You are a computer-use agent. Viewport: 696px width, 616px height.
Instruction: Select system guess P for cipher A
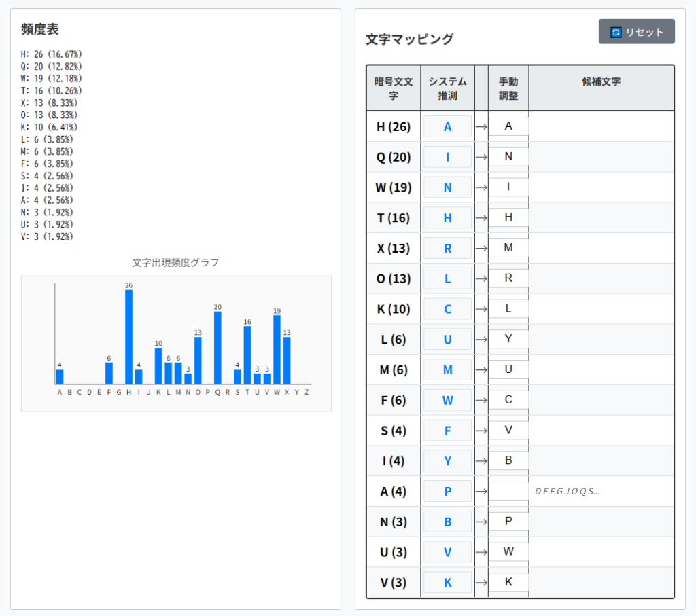pyautogui.click(x=447, y=491)
